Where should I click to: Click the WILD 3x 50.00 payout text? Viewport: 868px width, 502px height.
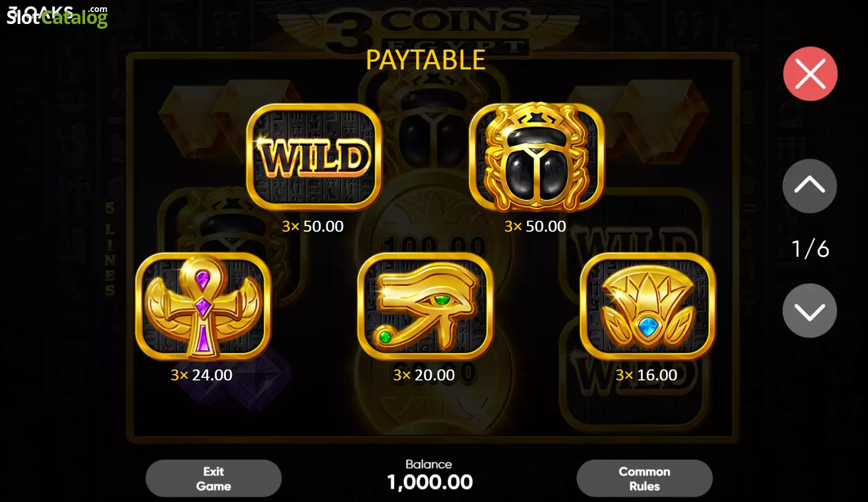pos(313,226)
